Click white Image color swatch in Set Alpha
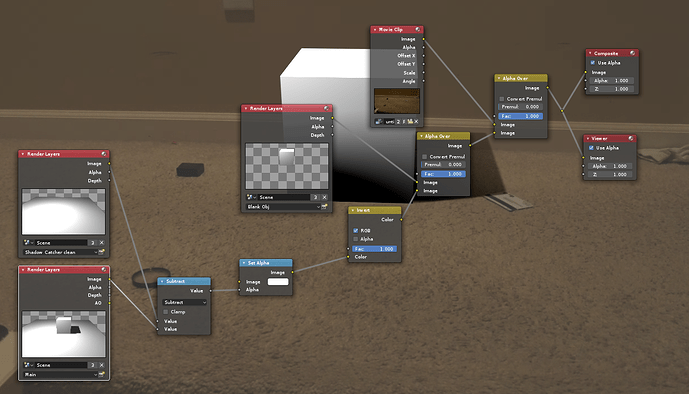The height and width of the screenshot is (394, 689). pos(278,282)
